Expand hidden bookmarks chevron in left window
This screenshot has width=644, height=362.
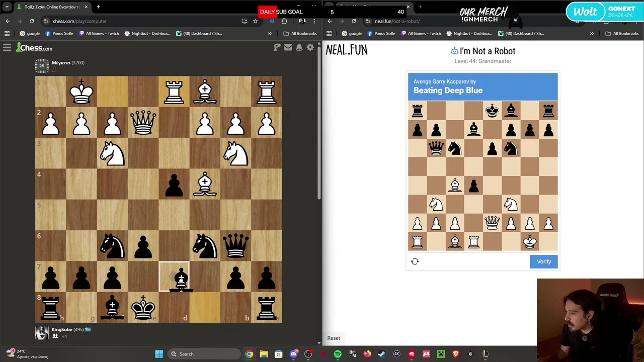pyautogui.click(x=270, y=34)
